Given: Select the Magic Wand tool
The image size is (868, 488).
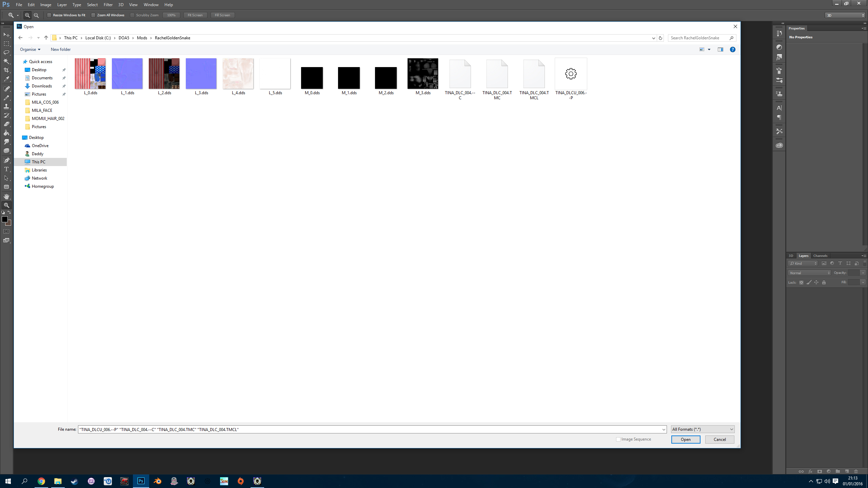Looking at the screenshot, I should (6, 61).
